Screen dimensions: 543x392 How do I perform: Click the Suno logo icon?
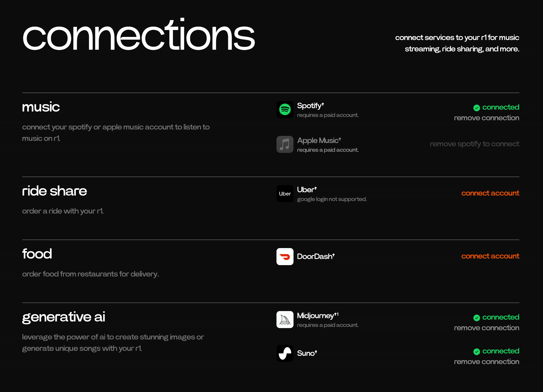click(x=285, y=353)
